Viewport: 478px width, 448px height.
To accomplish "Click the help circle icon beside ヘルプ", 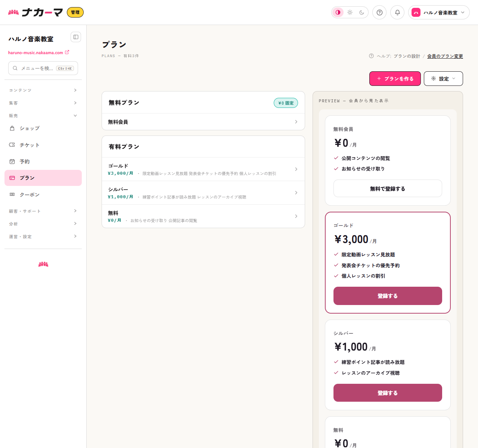I will [x=371, y=56].
